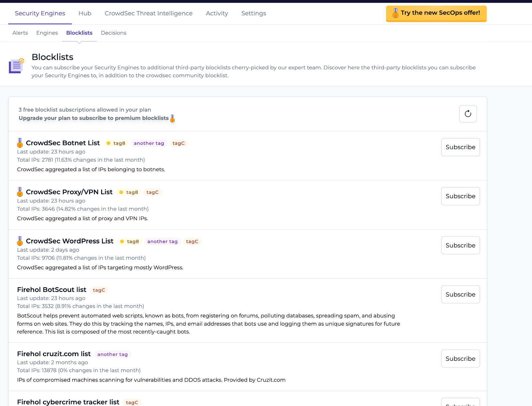The width and height of the screenshot is (532, 406).
Task: Click tag8 tag on WordPress List
Action: pos(130,241)
